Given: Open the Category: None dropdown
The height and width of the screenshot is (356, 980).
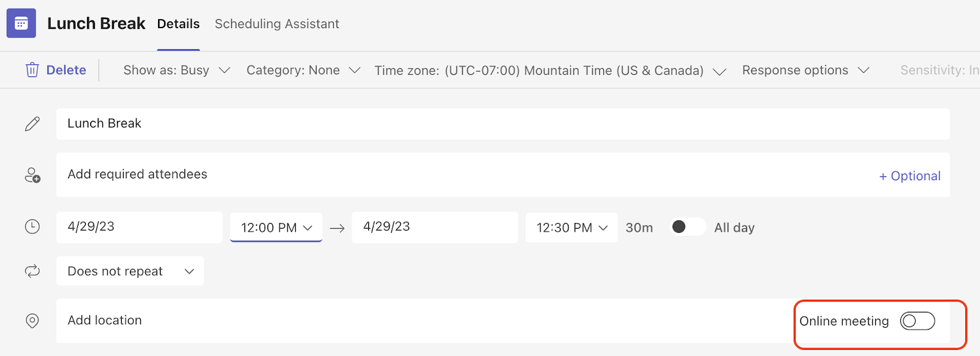Looking at the screenshot, I should point(303,70).
